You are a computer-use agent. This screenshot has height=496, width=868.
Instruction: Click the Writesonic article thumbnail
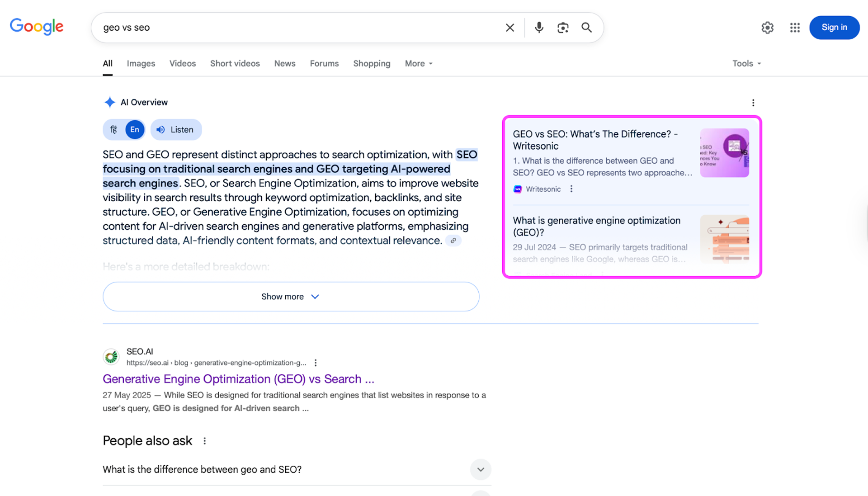click(x=724, y=153)
